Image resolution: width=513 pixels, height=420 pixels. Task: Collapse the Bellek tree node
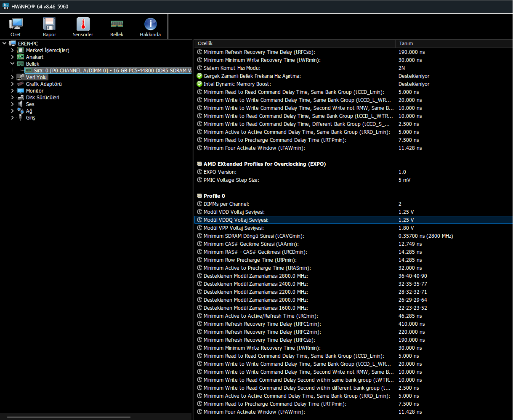[12, 64]
